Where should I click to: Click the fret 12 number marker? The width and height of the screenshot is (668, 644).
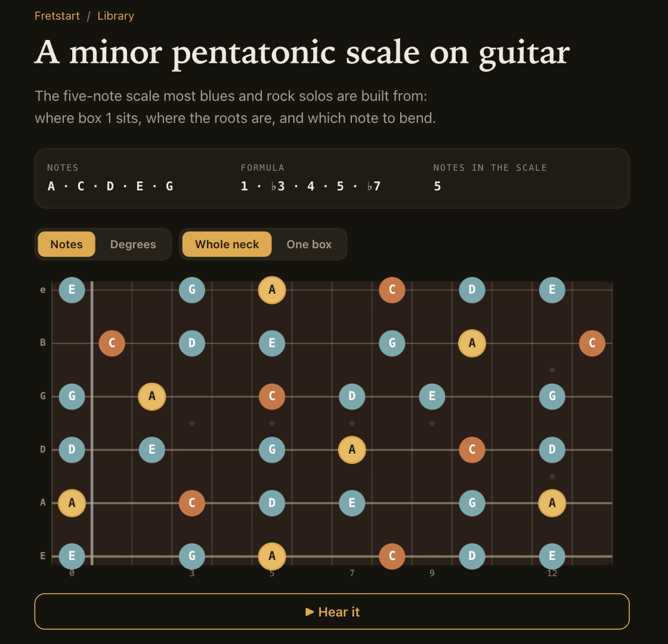click(x=552, y=573)
